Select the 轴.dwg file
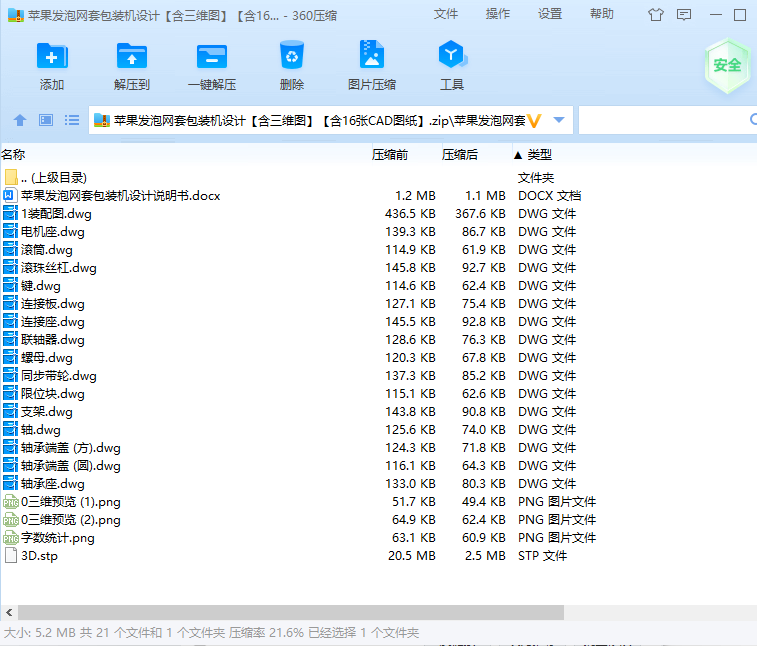The height and width of the screenshot is (646, 757). pyautogui.click(x=378, y=430)
